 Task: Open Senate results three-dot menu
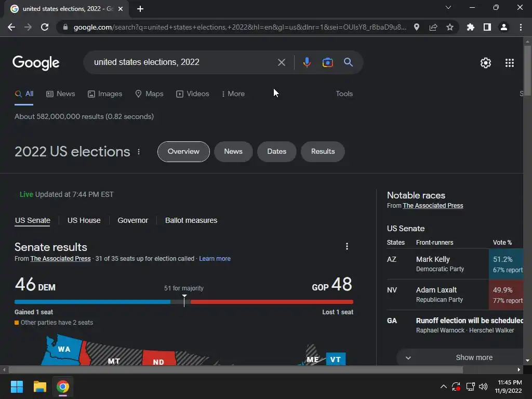pyautogui.click(x=347, y=246)
